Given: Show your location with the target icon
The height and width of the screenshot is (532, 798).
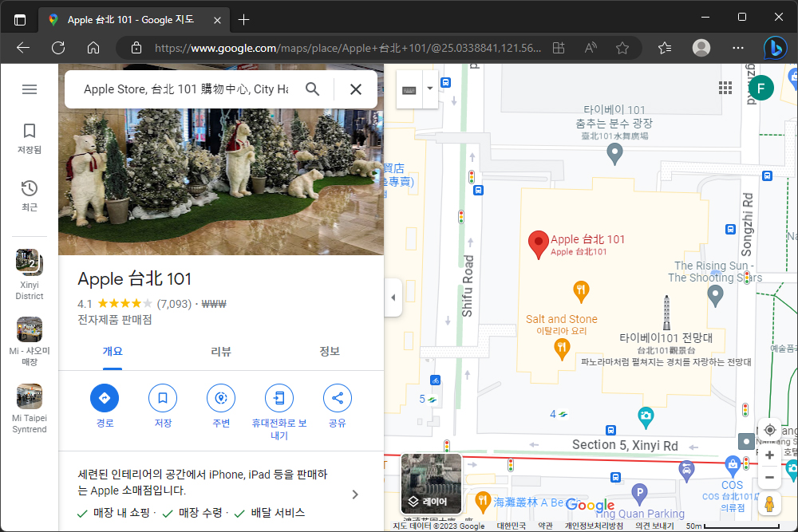Looking at the screenshot, I should click(x=769, y=430).
